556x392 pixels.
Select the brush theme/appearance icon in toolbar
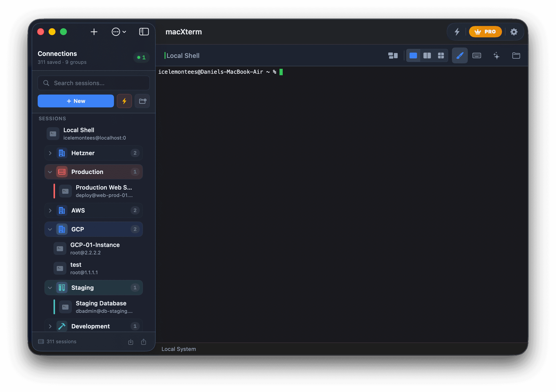[x=460, y=55]
